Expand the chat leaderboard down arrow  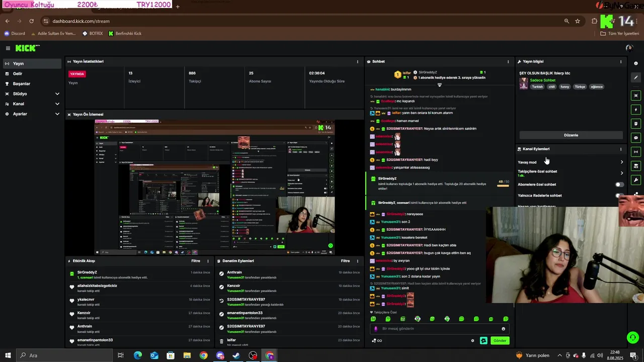(x=439, y=84)
